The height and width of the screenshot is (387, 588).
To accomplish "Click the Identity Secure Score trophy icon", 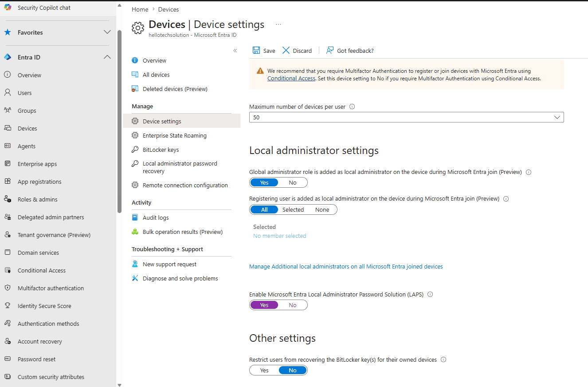I will click(8, 306).
